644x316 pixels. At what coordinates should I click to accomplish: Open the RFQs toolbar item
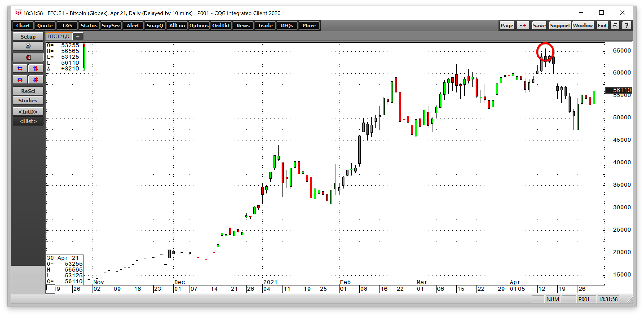(x=287, y=26)
